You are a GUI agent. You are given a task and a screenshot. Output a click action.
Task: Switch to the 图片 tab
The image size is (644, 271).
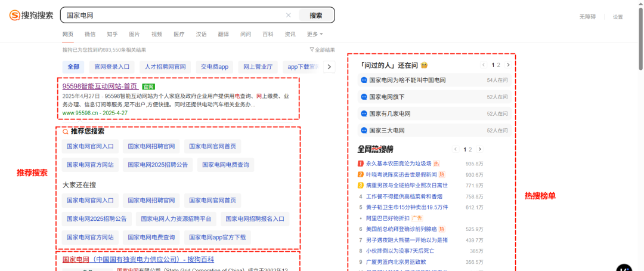134,34
